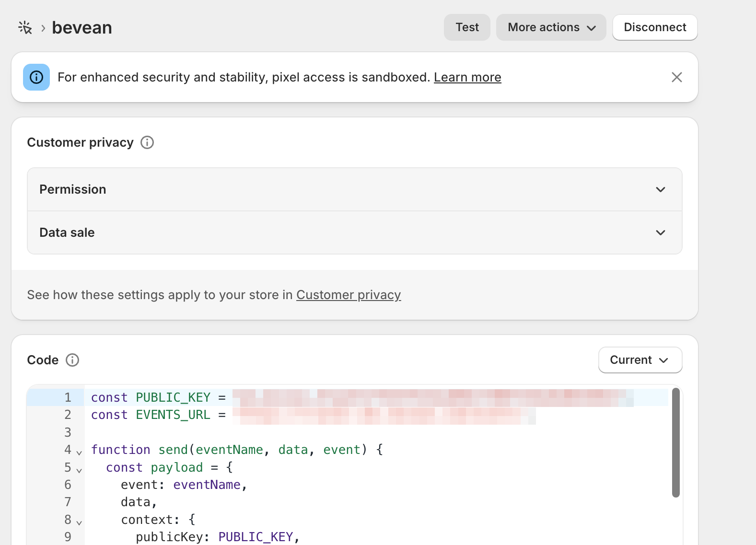Expand the Data sale section
756x545 pixels.
click(355, 232)
